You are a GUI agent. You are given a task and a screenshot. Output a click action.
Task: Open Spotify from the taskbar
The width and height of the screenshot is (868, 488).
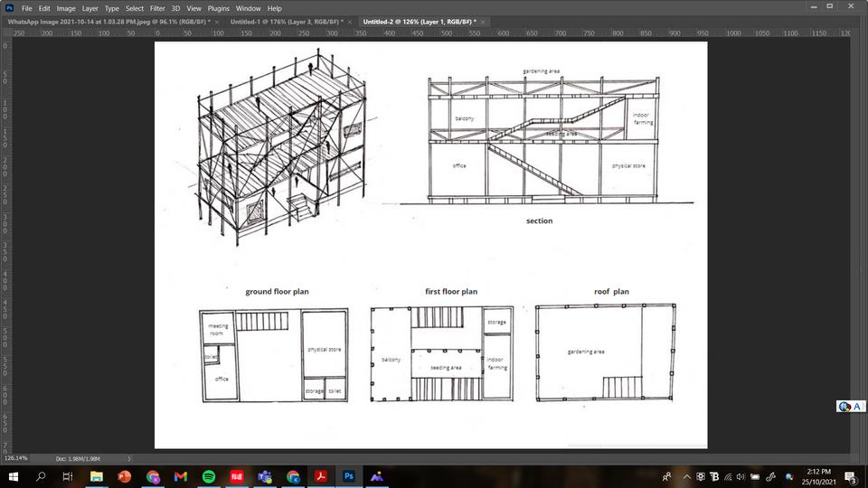coord(209,476)
